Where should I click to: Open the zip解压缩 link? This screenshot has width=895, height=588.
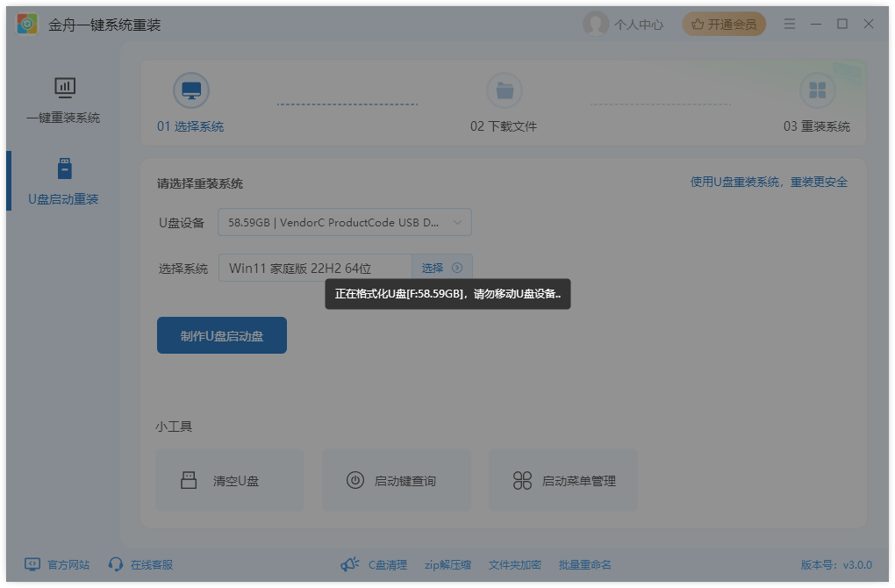point(447,564)
